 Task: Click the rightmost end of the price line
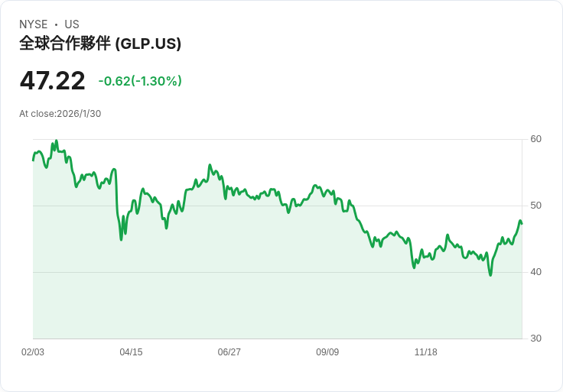pyautogui.click(x=522, y=223)
